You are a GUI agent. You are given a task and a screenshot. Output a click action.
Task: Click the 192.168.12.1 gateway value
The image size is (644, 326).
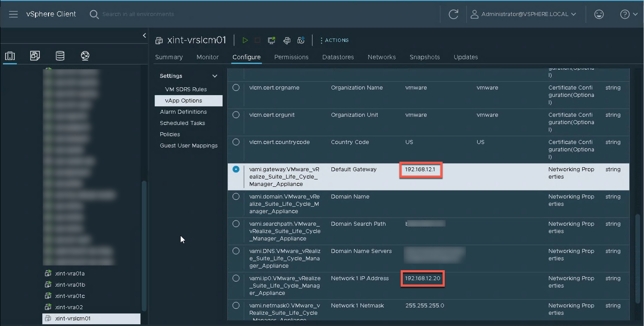[x=420, y=169]
